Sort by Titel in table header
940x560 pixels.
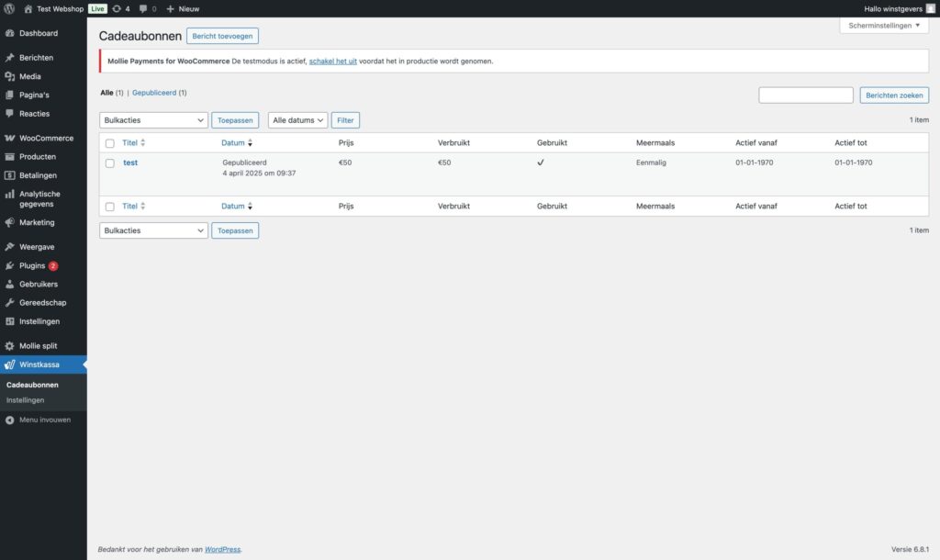click(x=134, y=142)
